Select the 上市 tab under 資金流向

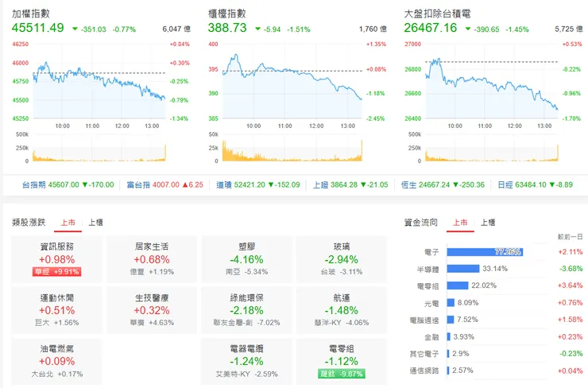pyautogui.click(x=460, y=223)
